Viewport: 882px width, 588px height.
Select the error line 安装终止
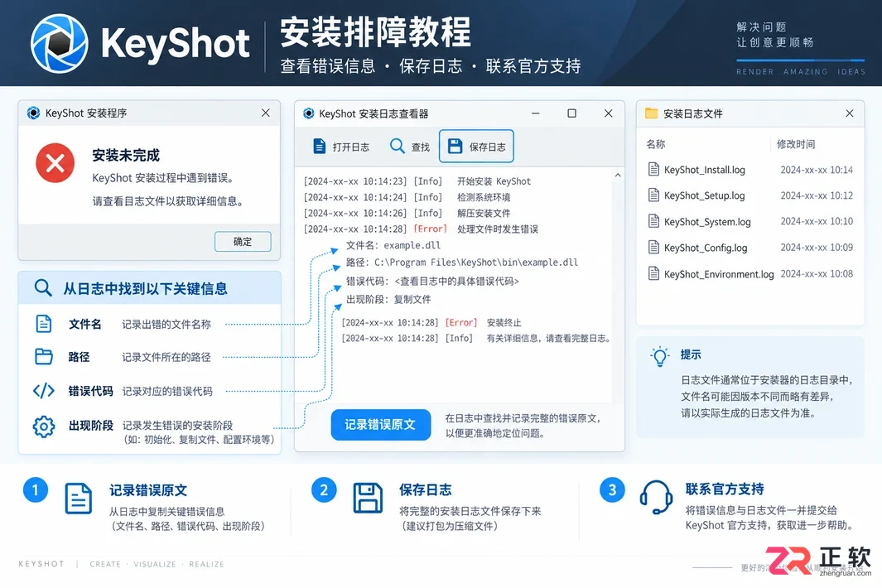tap(431, 322)
